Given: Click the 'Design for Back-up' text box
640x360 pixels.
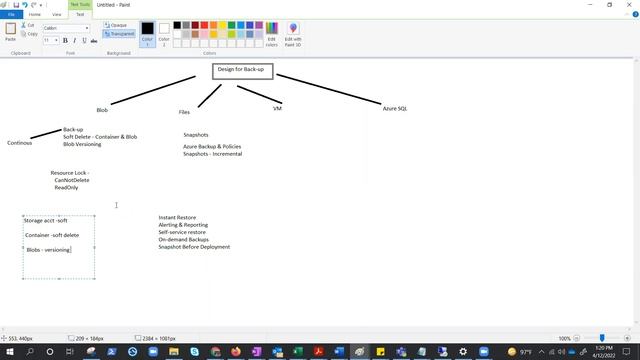Looking at the screenshot, I should [242, 71].
